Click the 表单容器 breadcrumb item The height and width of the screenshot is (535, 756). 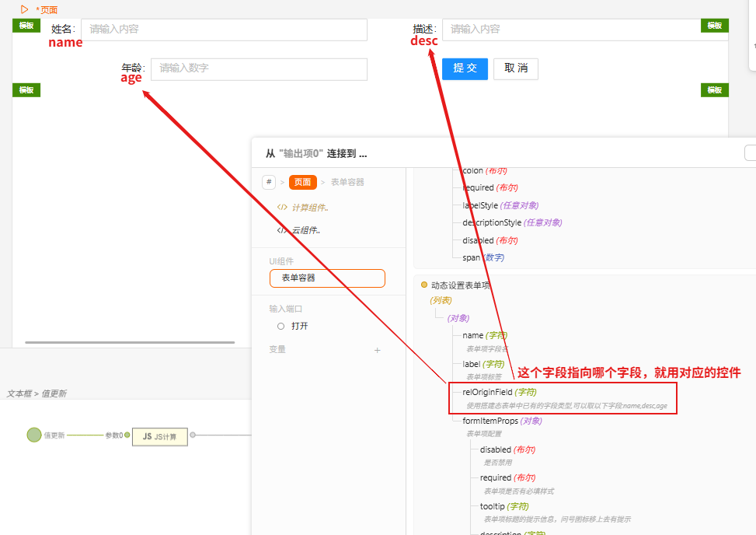[347, 182]
